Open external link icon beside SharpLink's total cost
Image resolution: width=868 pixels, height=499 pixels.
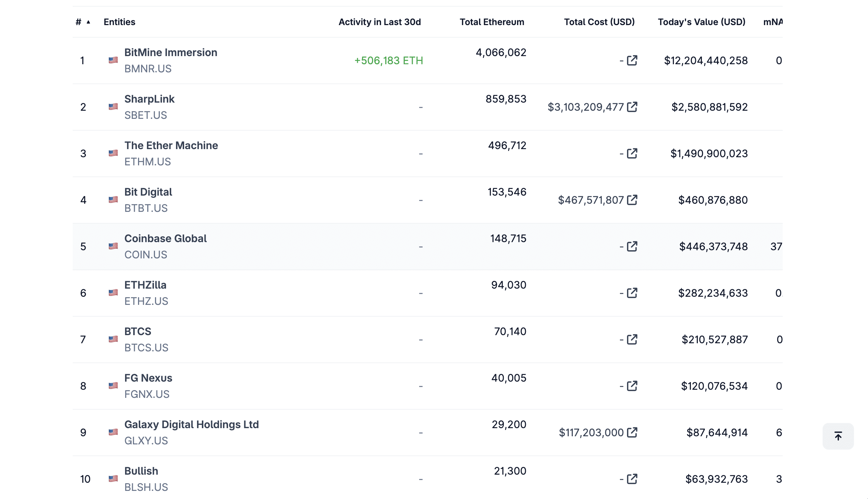click(x=632, y=107)
